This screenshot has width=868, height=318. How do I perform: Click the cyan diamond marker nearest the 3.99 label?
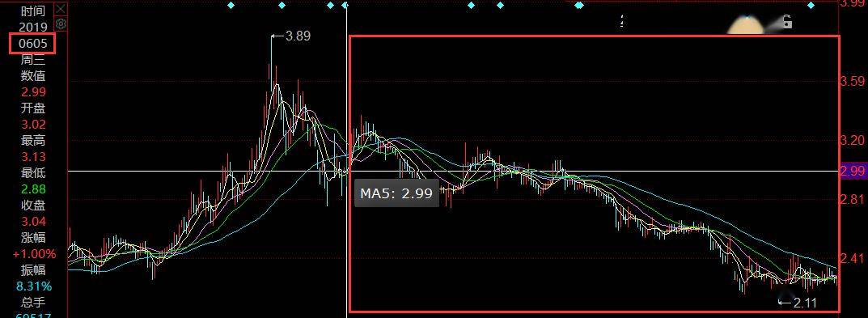pos(811,6)
